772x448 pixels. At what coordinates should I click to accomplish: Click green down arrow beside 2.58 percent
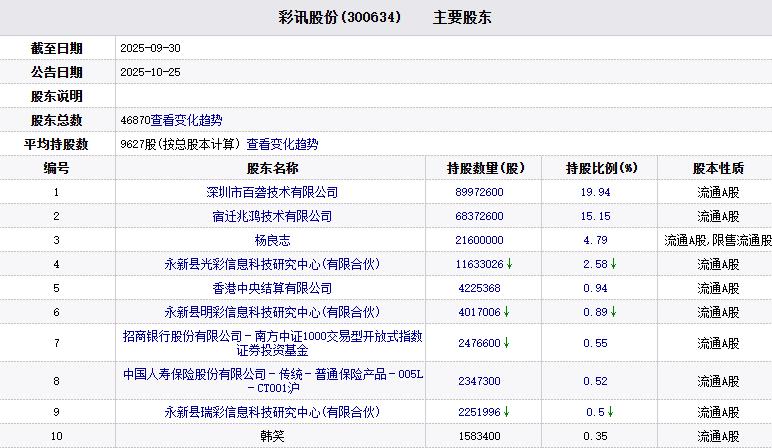tap(613, 264)
